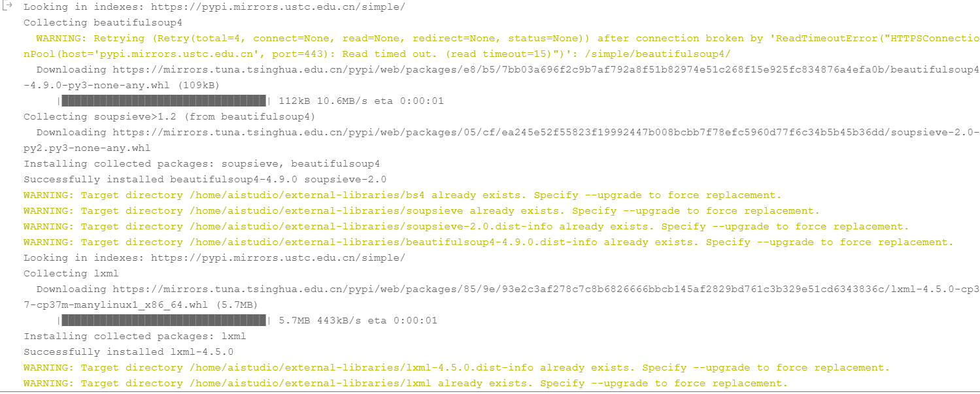Viewport: 980px width, 394px height.
Task: Click the 'Collecting lxml' output line
Action: (71, 274)
